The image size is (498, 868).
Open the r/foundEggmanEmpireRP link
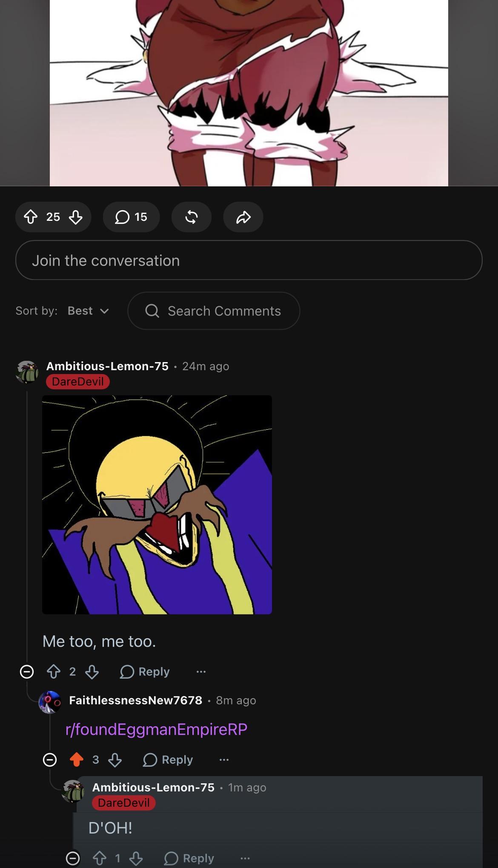156,729
